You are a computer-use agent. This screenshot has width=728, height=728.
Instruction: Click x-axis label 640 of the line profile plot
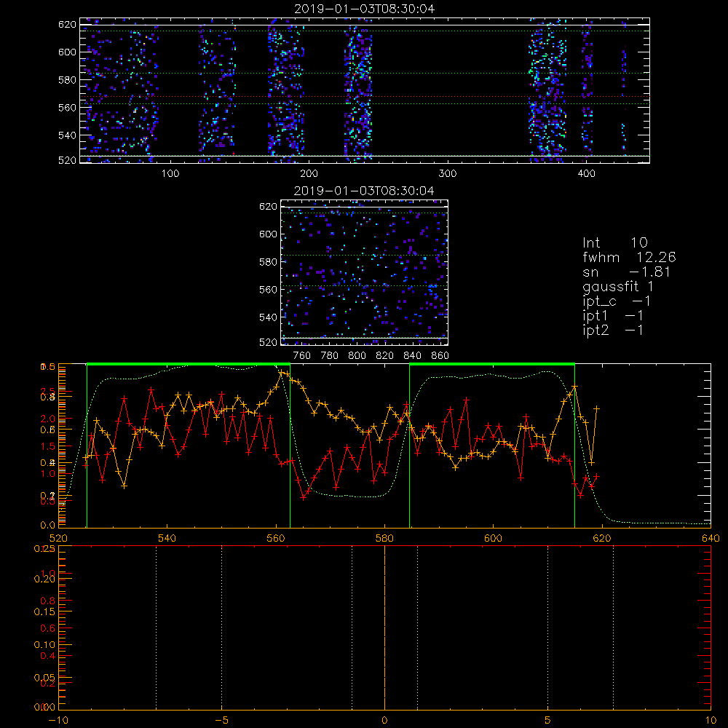coord(711,539)
